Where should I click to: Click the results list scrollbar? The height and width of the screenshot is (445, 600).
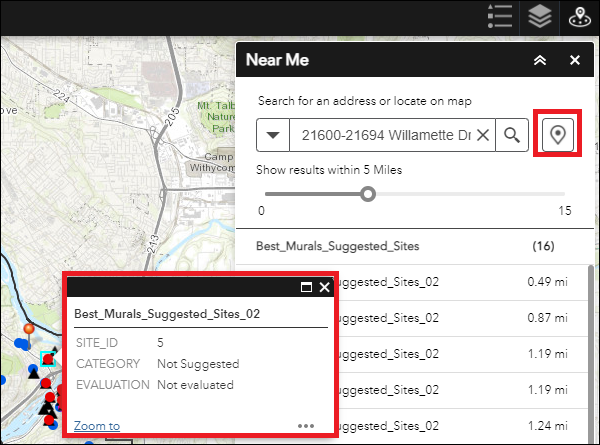point(591,354)
